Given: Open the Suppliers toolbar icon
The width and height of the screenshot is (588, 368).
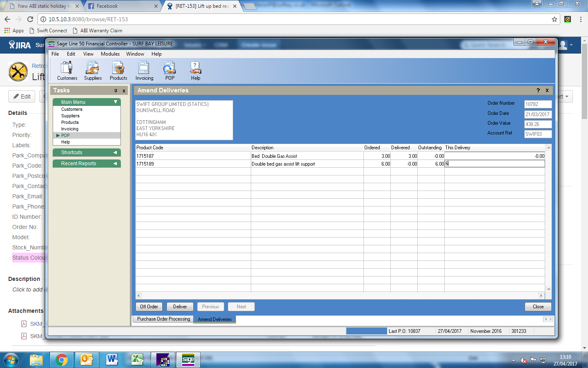Looking at the screenshot, I should (x=93, y=70).
